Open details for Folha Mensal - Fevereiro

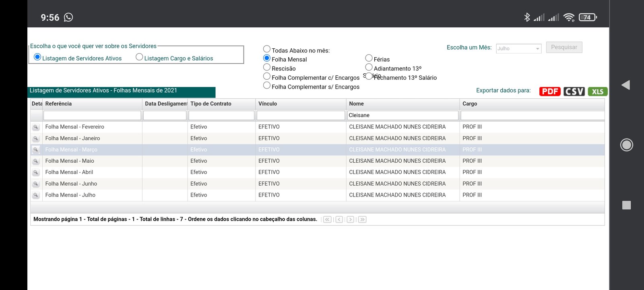click(x=36, y=127)
